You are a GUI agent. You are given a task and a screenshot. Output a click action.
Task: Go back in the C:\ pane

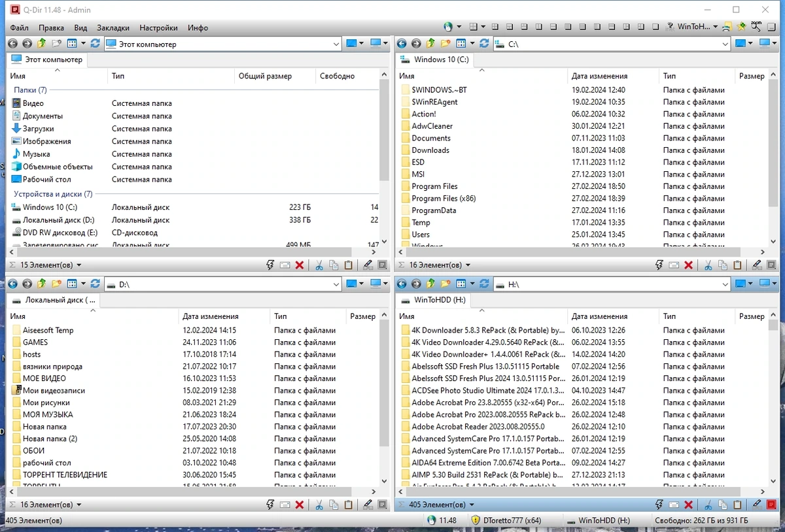point(402,44)
